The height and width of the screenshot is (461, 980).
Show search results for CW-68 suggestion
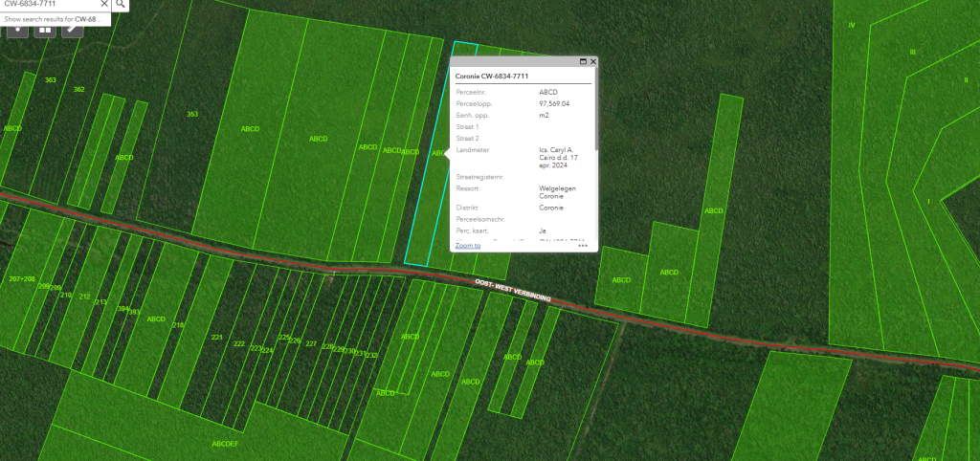(53, 19)
